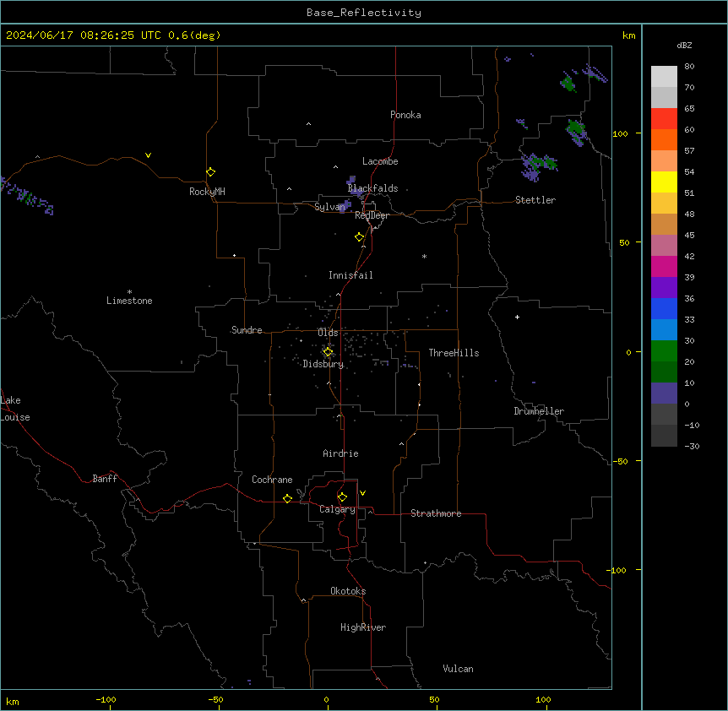Viewport: 728px width, 711px height.
Task: Click the Olds town label
Action: click(328, 333)
